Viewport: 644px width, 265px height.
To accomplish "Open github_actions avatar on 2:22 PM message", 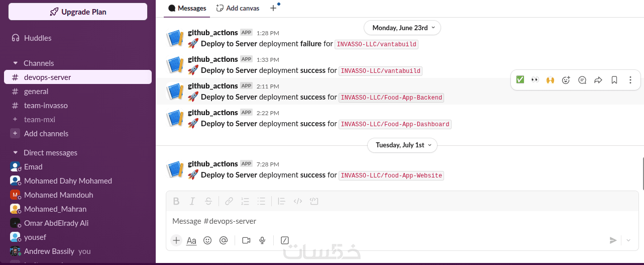I will tap(175, 118).
